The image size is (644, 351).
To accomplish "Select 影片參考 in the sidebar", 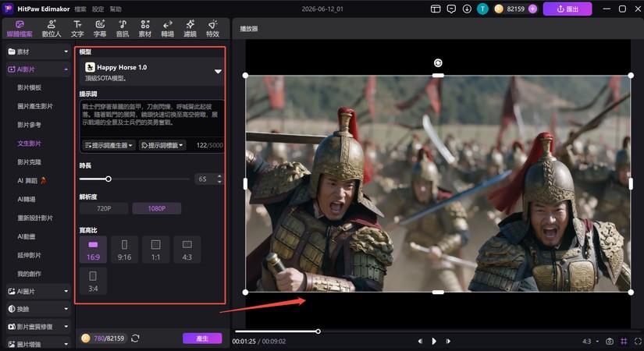I will [29, 125].
